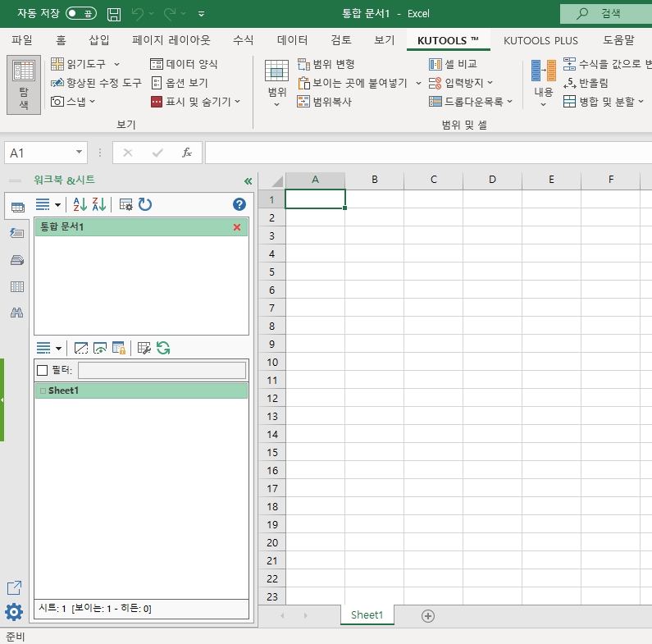Click 병합 및 분할 merge tool

(604, 102)
